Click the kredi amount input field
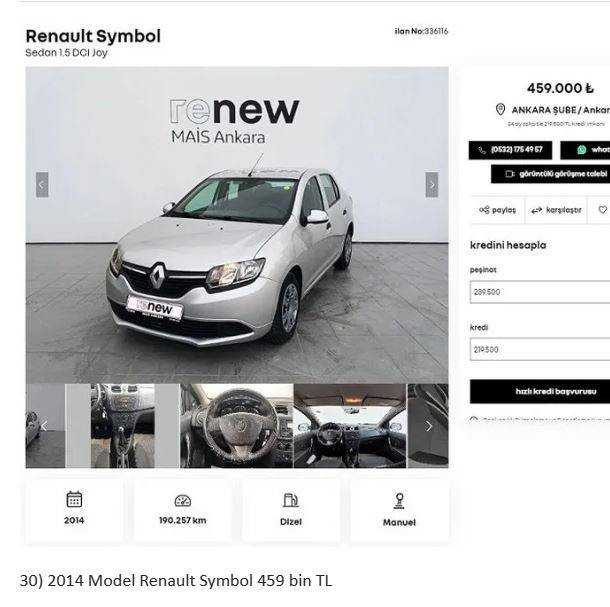 coord(540,349)
